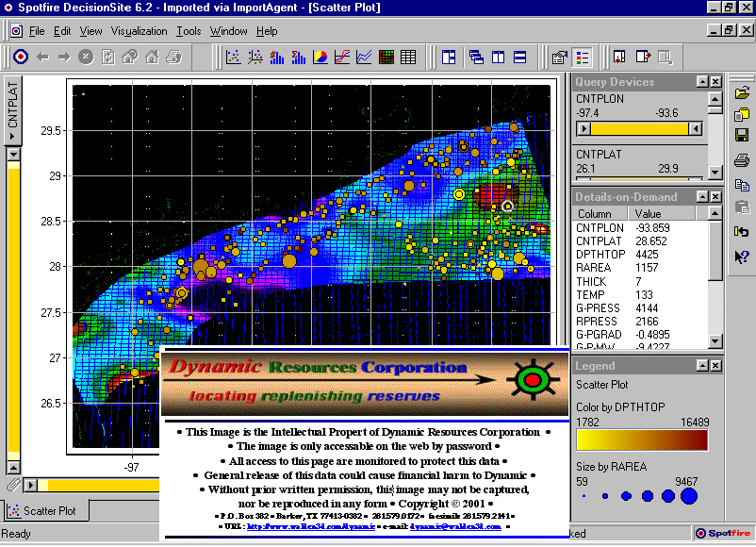This screenshot has width=756, height=547.
Task: Click the Save floppy disk icon
Action: point(742,136)
